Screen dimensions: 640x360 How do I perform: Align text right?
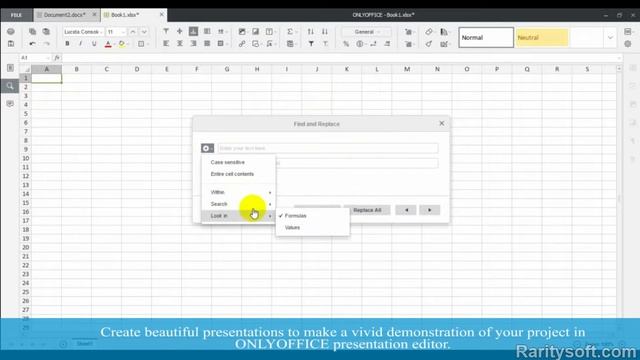pyautogui.click(x=193, y=43)
